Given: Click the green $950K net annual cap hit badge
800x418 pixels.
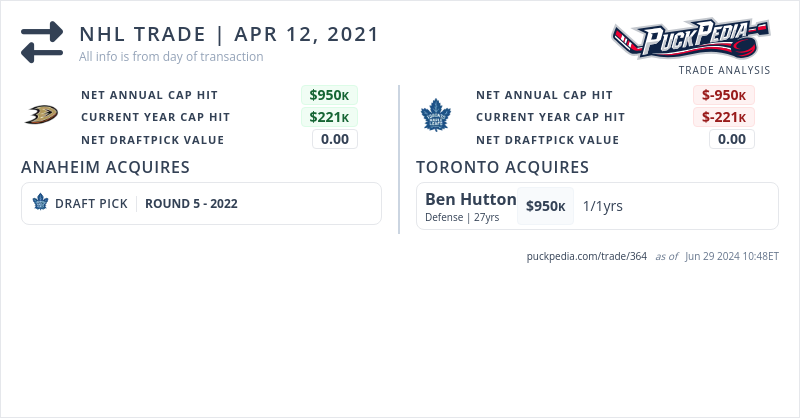Looking at the screenshot, I should [329, 95].
